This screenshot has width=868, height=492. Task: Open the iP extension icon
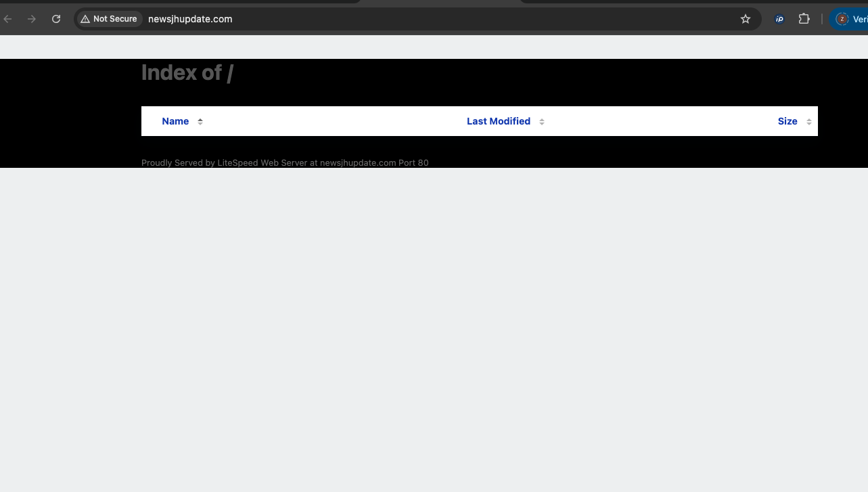point(779,19)
